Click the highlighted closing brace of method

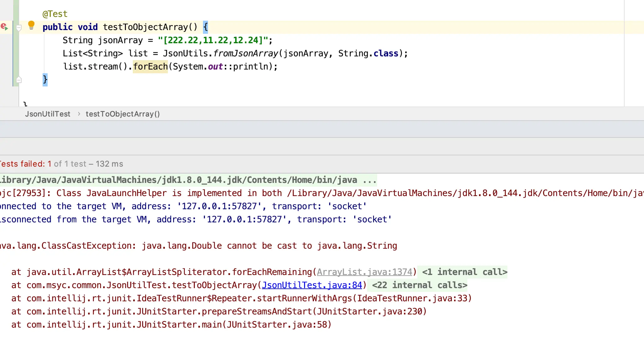45,80
